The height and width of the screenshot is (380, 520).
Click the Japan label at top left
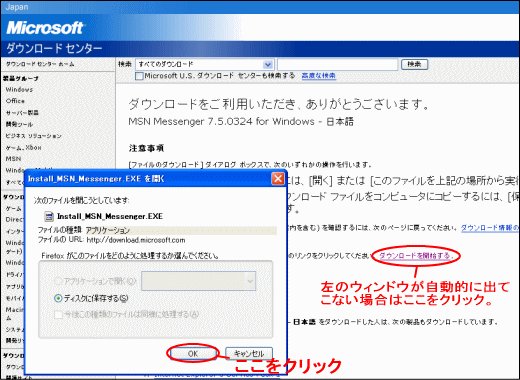[x=17, y=7]
